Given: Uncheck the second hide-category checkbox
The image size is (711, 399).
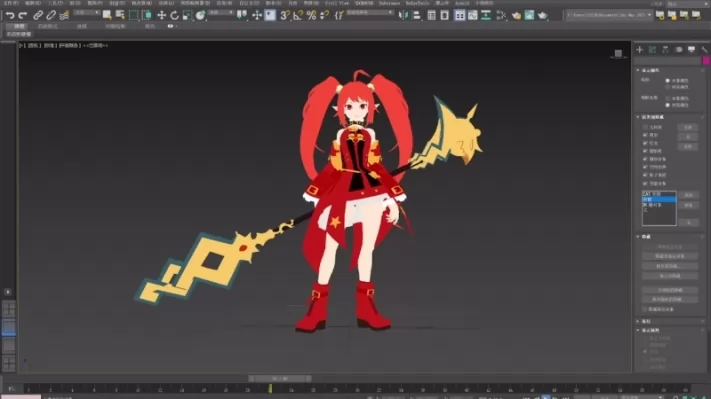Looking at the screenshot, I should point(645,135).
